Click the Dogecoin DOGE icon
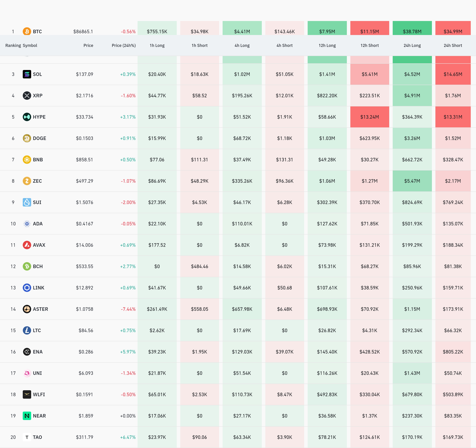 [x=27, y=138]
